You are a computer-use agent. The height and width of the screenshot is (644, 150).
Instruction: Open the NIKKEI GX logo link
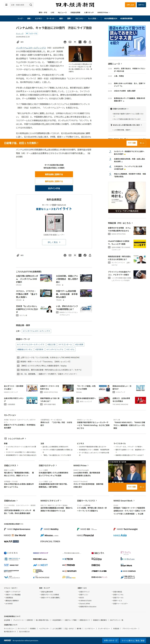point(87,529)
